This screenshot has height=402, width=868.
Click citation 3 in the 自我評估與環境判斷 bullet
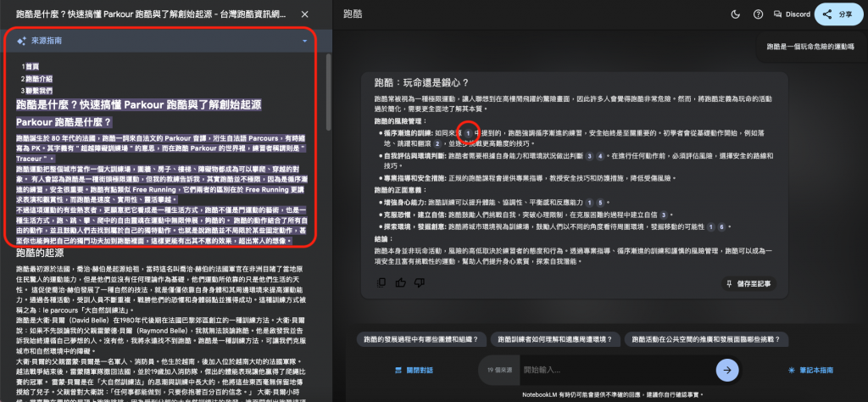590,156
